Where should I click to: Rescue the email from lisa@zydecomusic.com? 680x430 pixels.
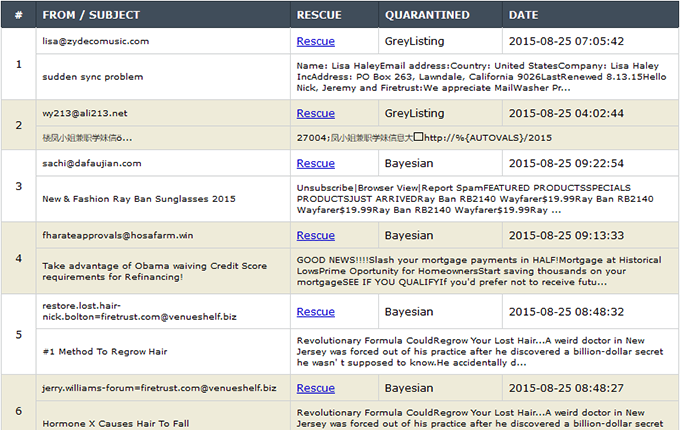(x=315, y=42)
